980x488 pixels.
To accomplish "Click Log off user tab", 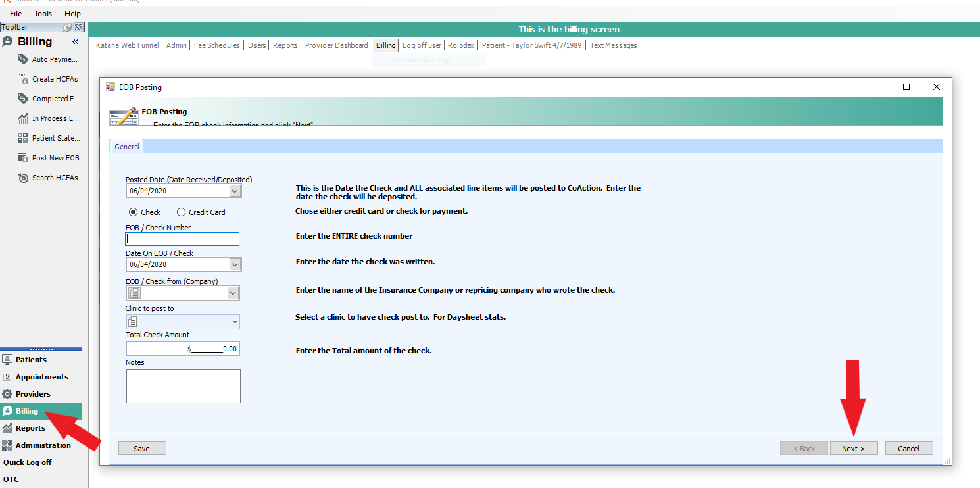I will 422,45.
